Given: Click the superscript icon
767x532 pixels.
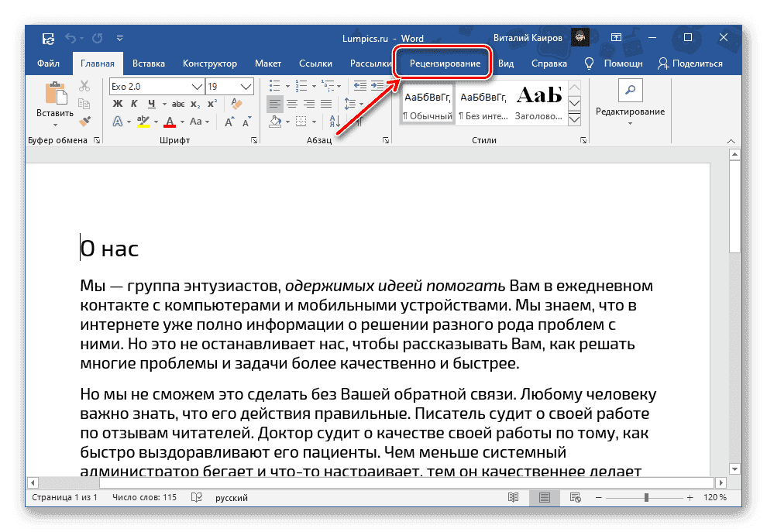Looking at the screenshot, I should 211,102.
